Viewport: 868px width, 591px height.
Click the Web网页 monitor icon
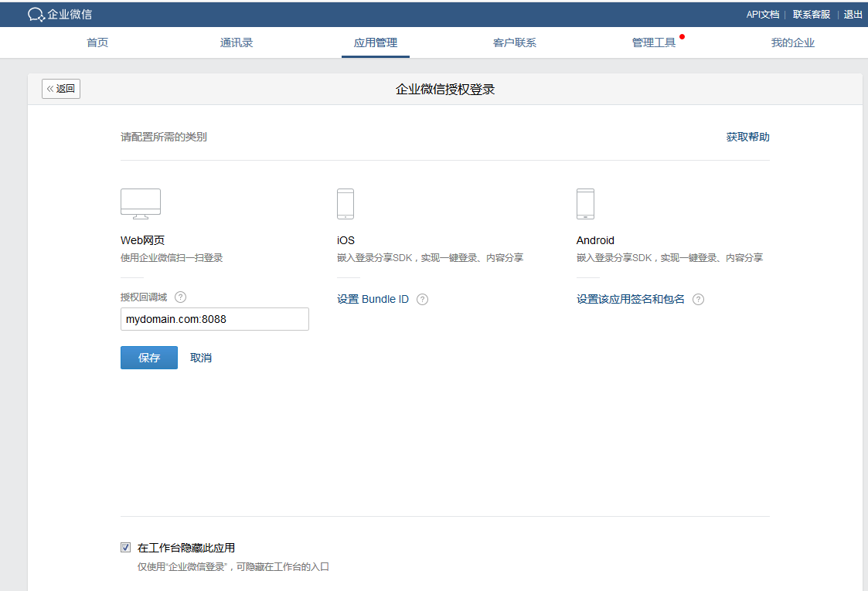point(141,204)
